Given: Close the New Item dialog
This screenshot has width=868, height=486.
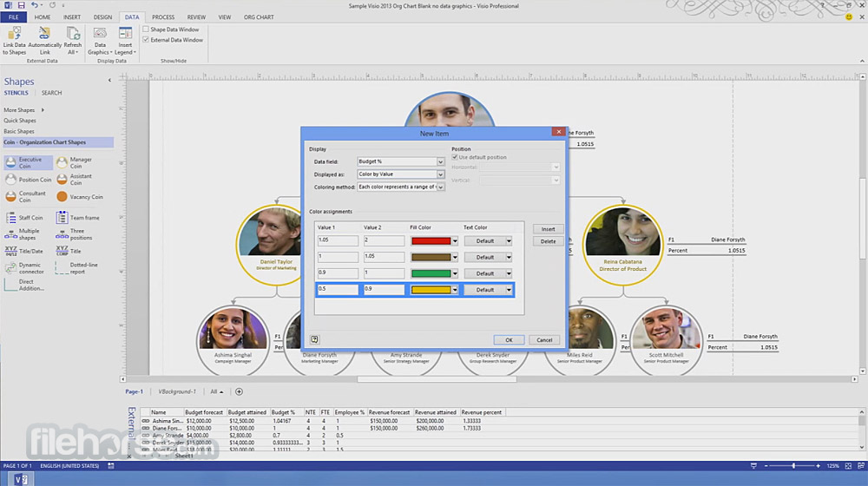Looking at the screenshot, I should [x=558, y=132].
